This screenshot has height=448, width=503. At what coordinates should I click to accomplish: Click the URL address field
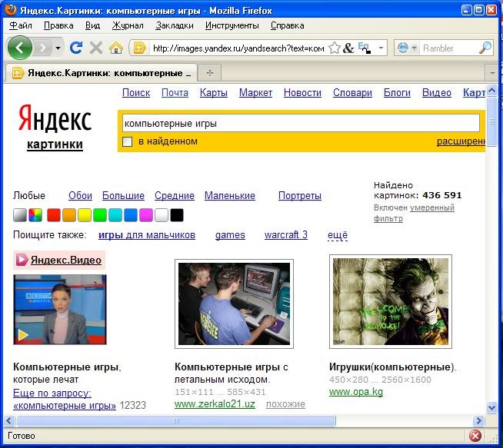pyautogui.click(x=238, y=48)
